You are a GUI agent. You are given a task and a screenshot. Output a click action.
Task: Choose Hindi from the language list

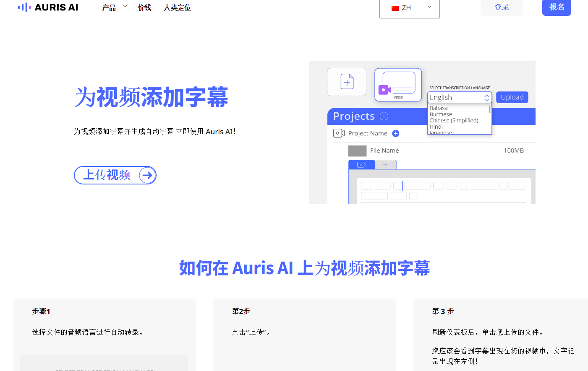(x=436, y=127)
